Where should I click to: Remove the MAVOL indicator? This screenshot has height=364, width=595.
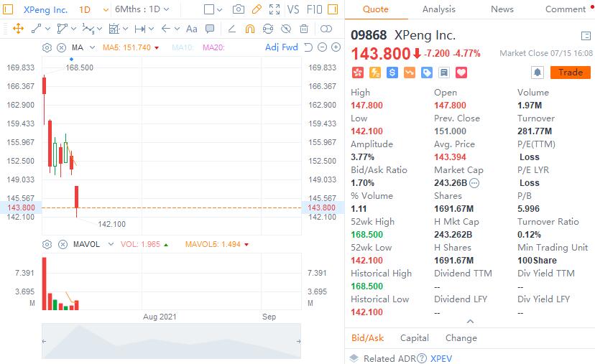[x=63, y=245]
